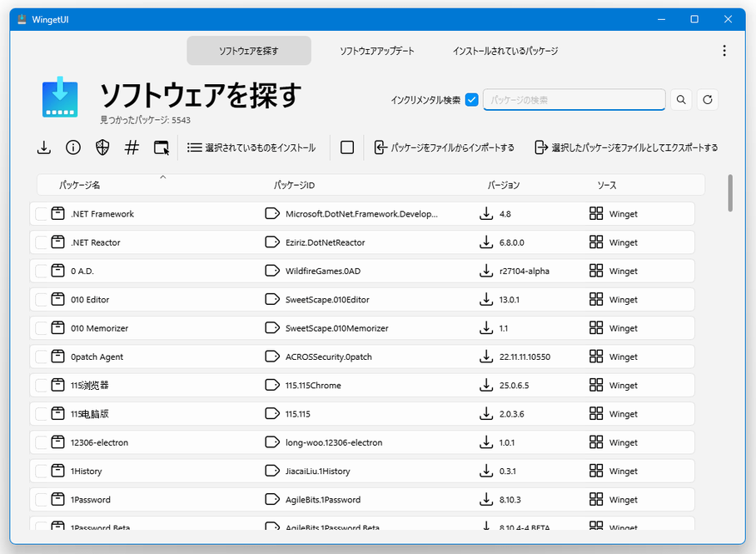Click long-woo.12306-electron package ID
Viewport: 756px width, 554px height.
click(334, 442)
